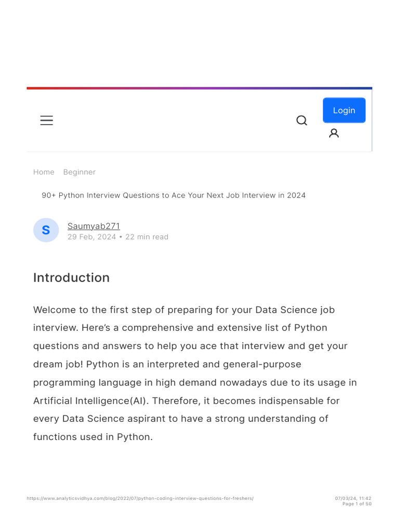The width and height of the screenshot is (399, 532).
Task: Open the user profile icon
Action: click(x=334, y=134)
